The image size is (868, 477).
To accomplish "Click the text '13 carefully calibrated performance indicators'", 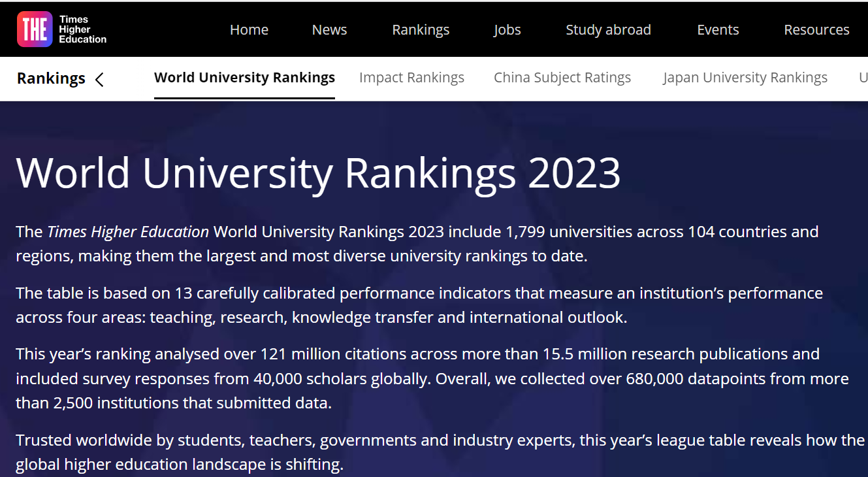I will [343, 293].
